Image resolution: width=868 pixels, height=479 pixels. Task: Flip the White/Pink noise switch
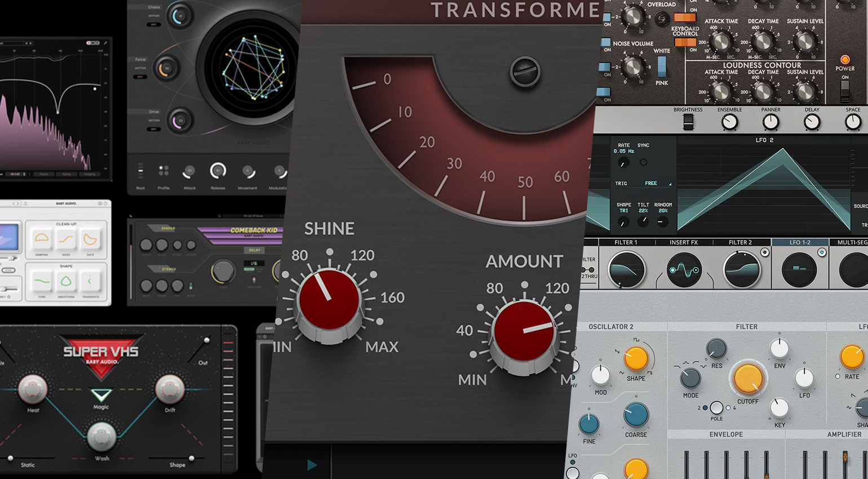[x=662, y=67]
